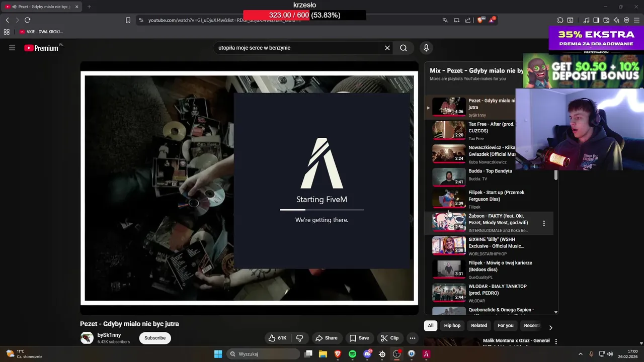
Task: Start voice search with microphone icon
Action: coord(426,48)
